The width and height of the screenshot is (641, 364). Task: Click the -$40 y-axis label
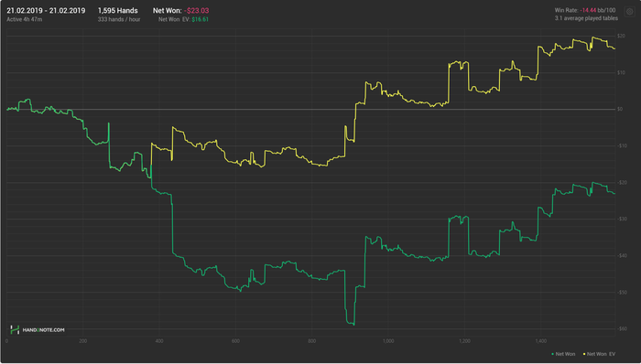[x=622, y=256]
